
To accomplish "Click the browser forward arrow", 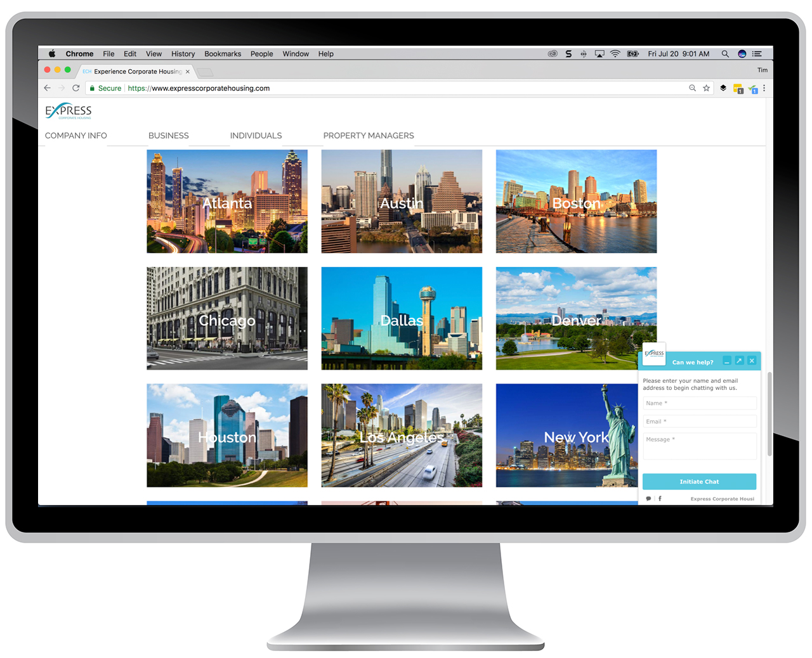I will 62,88.
